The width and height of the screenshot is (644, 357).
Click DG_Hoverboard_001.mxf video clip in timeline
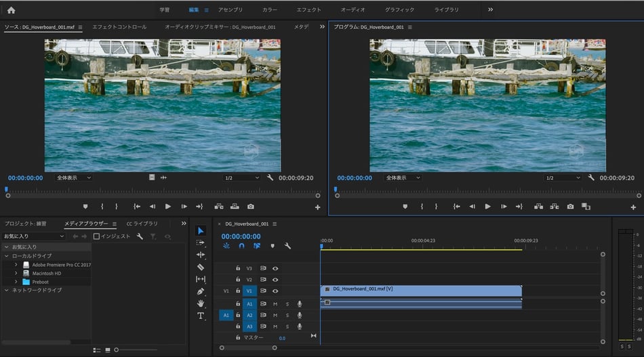pos(420,289)
